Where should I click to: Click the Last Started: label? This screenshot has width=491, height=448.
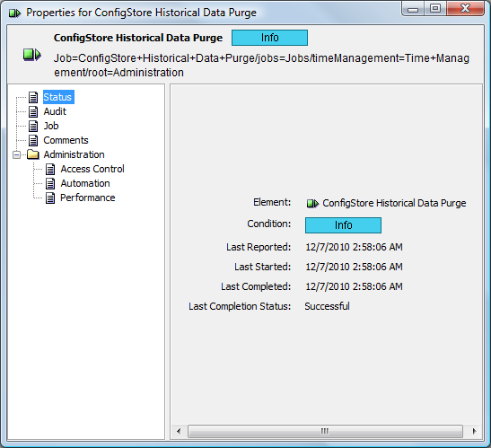point(263,267)
